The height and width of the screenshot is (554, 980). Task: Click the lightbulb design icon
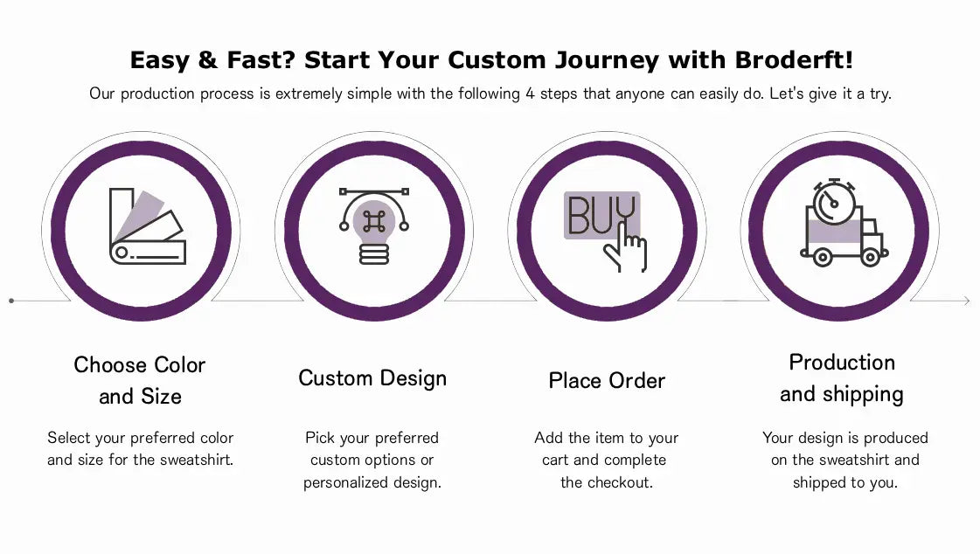(x=374, y=226)
